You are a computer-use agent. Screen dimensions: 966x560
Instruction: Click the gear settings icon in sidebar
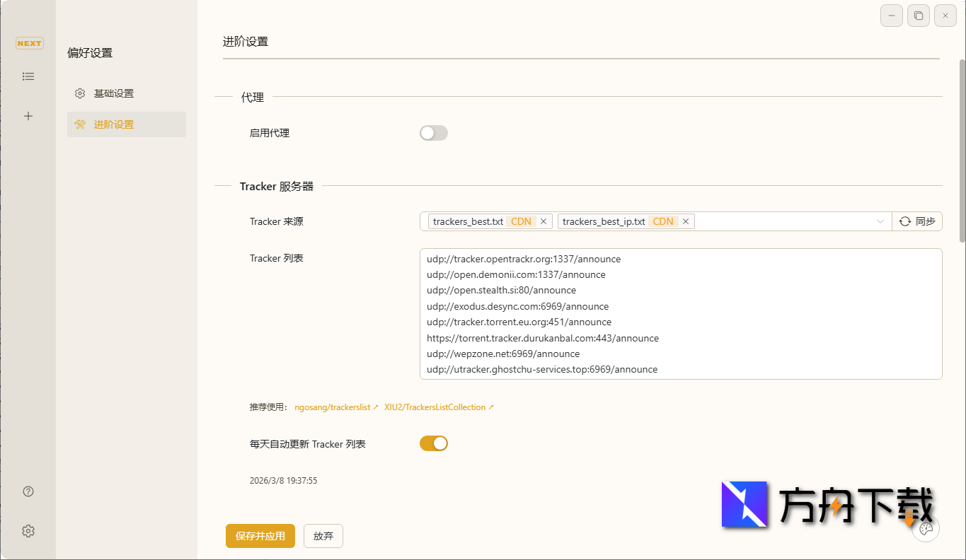[28, 531]
